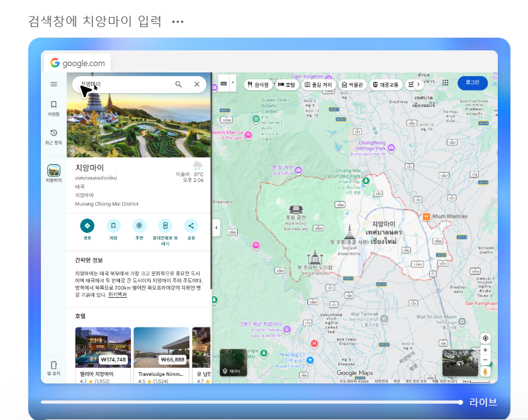Select the Transit (대중교통) filter chip

click(386, 84)
